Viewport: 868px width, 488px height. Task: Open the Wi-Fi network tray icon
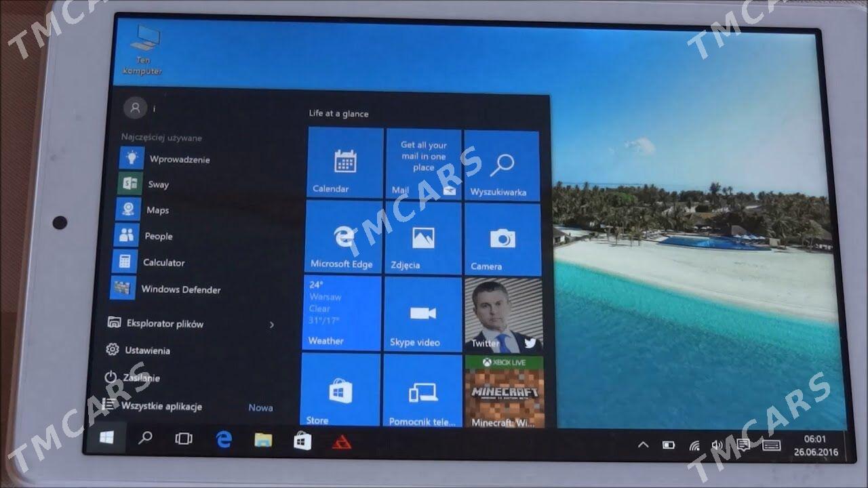click(694, 445)
